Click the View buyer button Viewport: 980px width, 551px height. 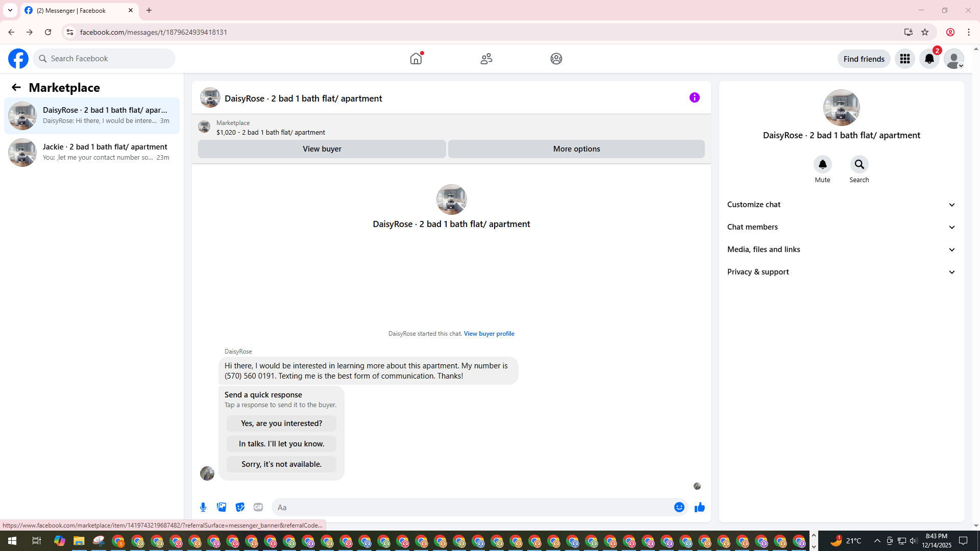[322, 149]
